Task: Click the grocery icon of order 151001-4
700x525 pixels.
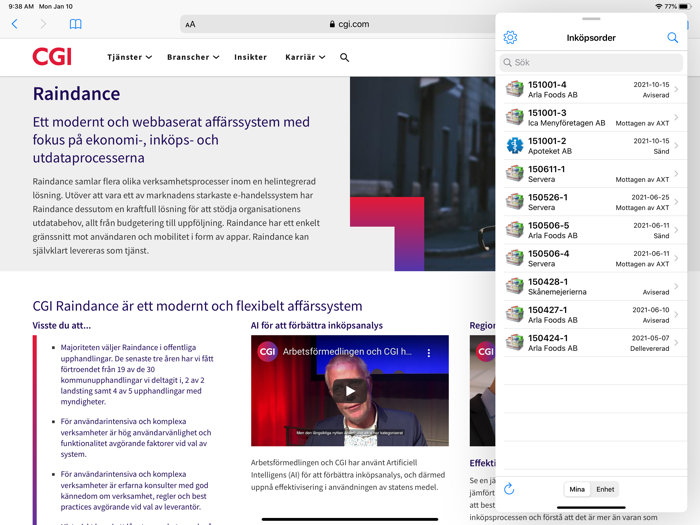Action: [x=514, y=89]
